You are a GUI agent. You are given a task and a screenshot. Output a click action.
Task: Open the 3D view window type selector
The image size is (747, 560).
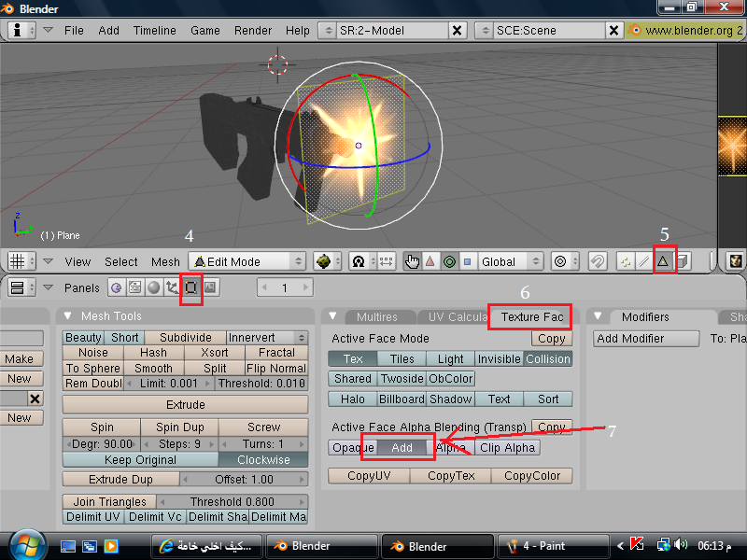pyautogui.click(x=21, y=261)
